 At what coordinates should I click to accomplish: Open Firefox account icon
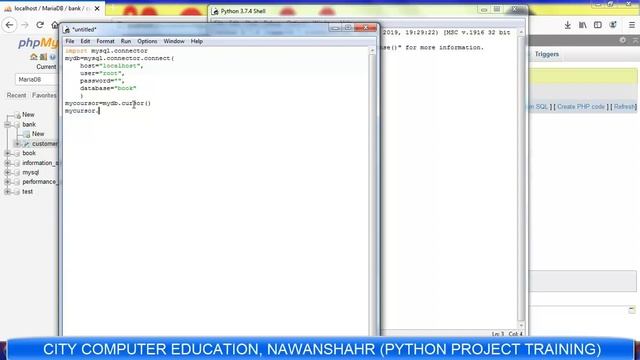pos(613,25)
